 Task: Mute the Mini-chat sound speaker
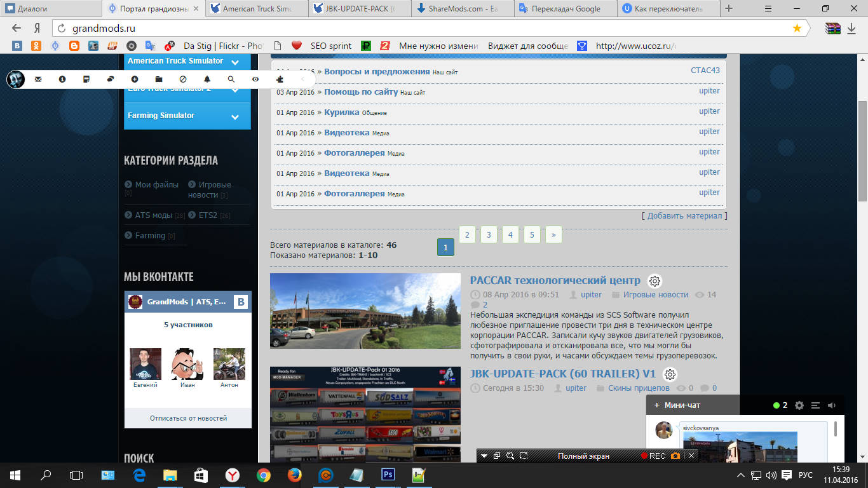(x=832, y=405)
